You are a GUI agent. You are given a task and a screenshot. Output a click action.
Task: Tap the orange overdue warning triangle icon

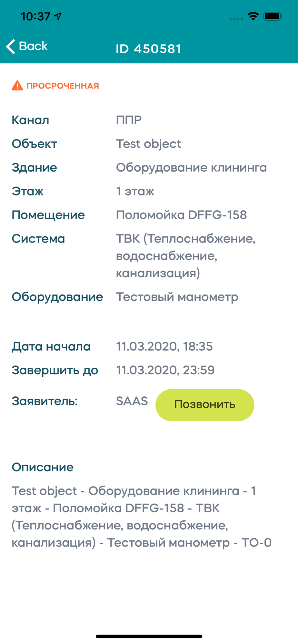[x=17, y=86]
